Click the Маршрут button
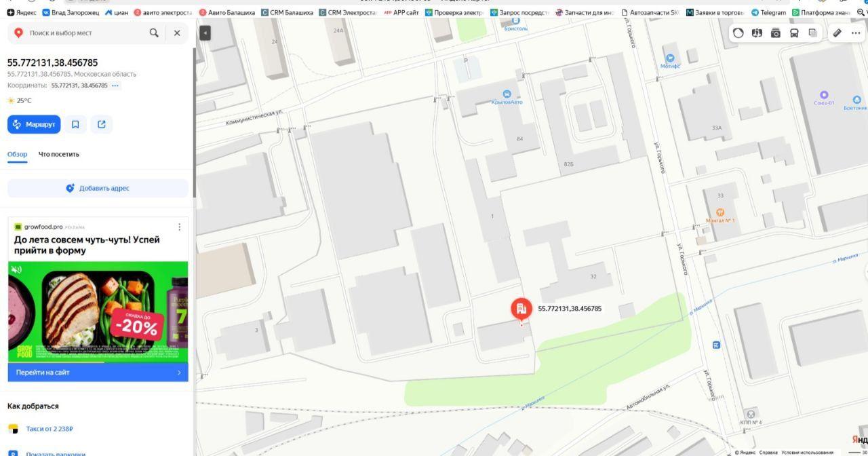 (x=34, y=124)
